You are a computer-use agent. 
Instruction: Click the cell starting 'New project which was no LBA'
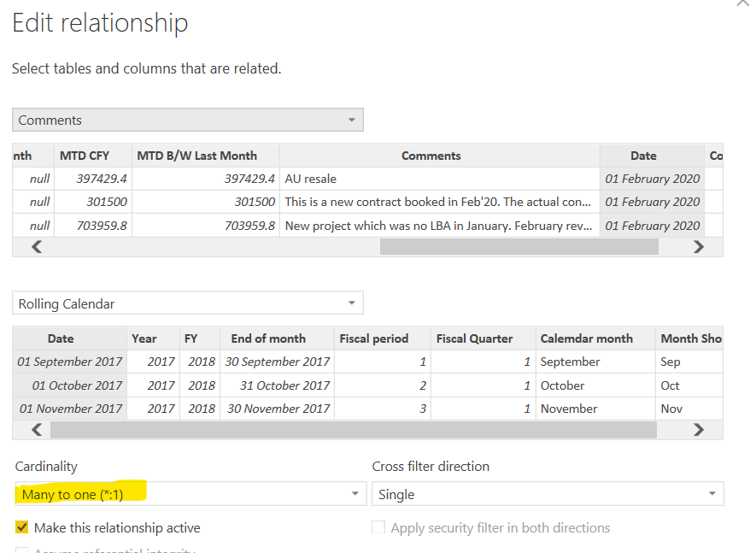440,226
